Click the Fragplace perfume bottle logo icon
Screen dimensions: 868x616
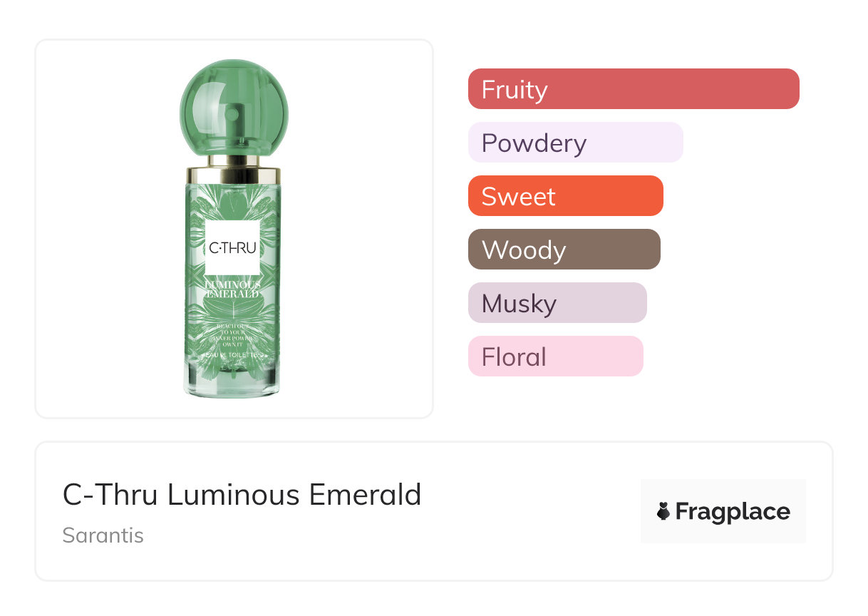tap(663, 511)
